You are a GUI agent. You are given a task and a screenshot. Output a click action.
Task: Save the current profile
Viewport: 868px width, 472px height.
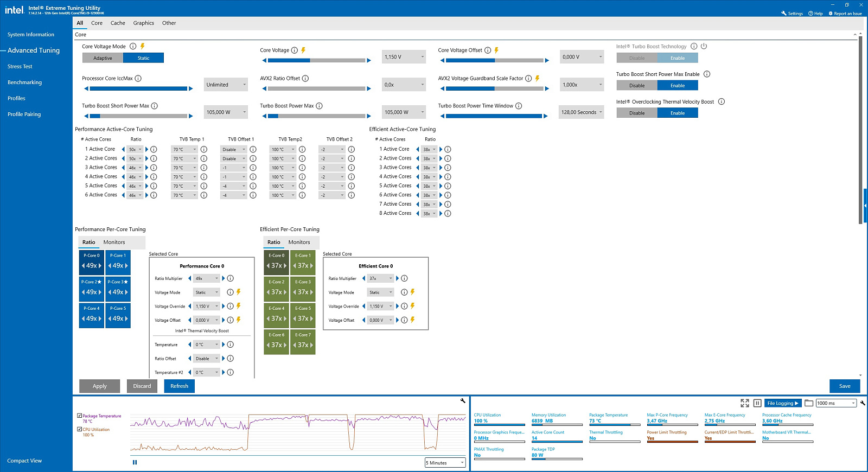coord(845,386)
